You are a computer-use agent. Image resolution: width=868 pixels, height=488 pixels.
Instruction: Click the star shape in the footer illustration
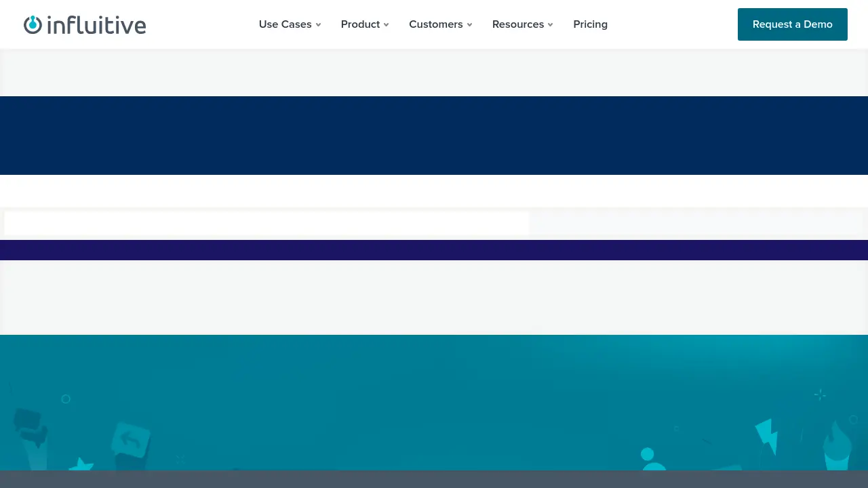[x=81, y=465]
